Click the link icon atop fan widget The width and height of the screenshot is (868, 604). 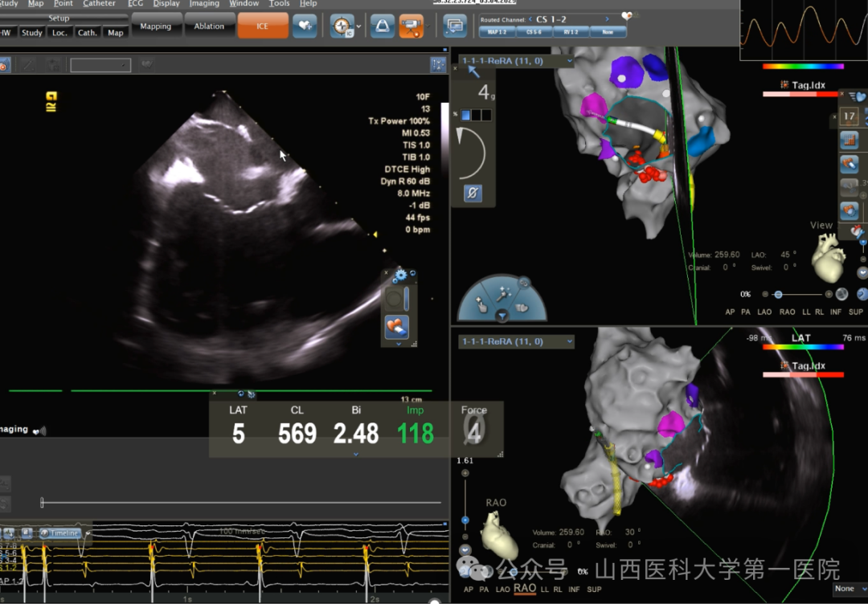pos(523,284)
